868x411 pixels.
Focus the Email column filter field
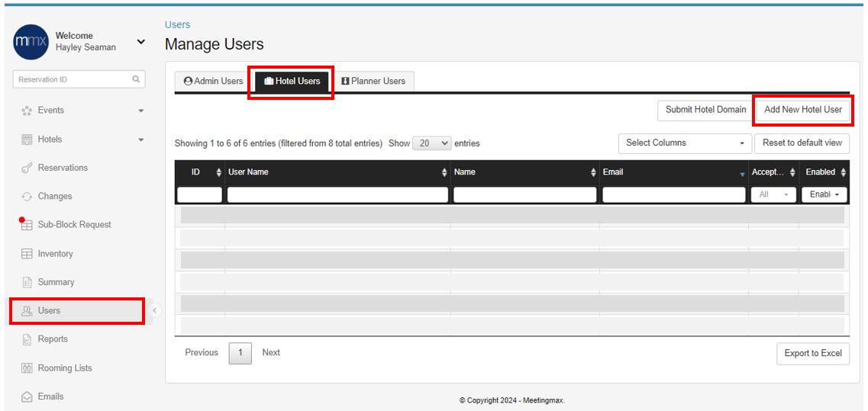pos(674,194)
